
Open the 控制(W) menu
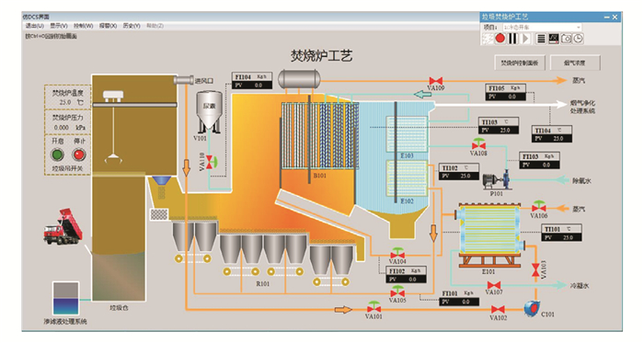click(84, 26)
